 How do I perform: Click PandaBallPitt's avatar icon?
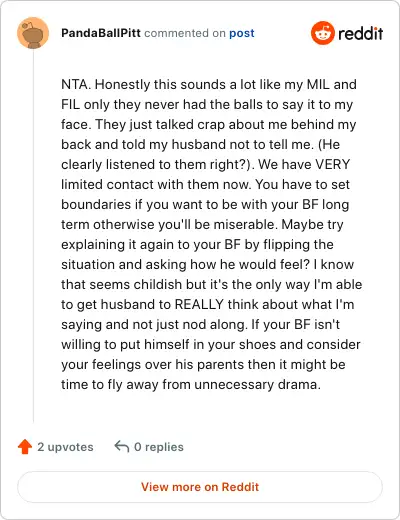pos(33,33)
